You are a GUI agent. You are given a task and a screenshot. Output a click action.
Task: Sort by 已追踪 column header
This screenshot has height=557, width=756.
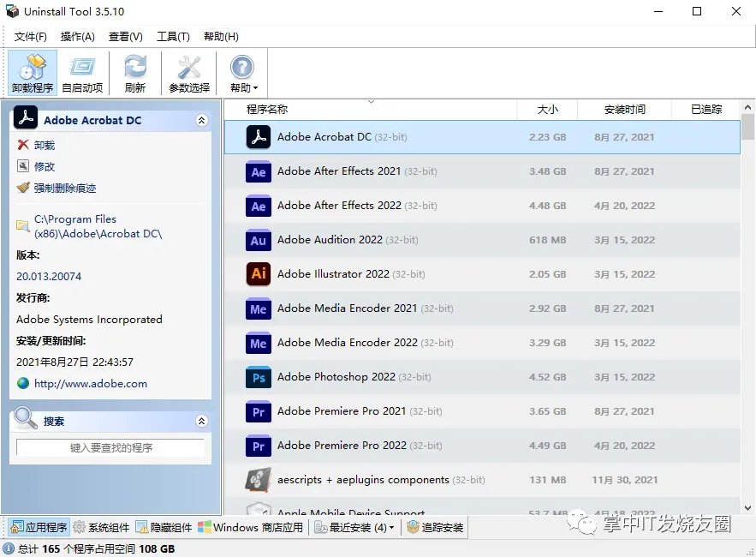pos(706,110)
